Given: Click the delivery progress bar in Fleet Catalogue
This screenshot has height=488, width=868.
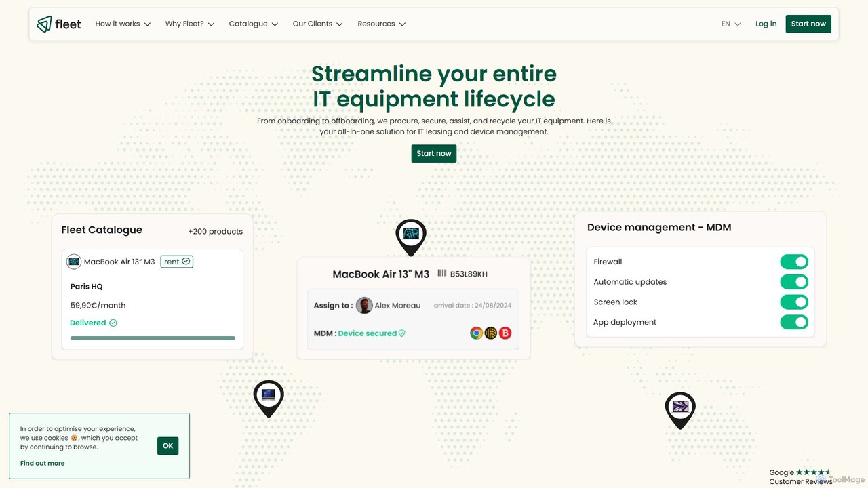Looking at the screenshot, I should [x=153, y=338].
